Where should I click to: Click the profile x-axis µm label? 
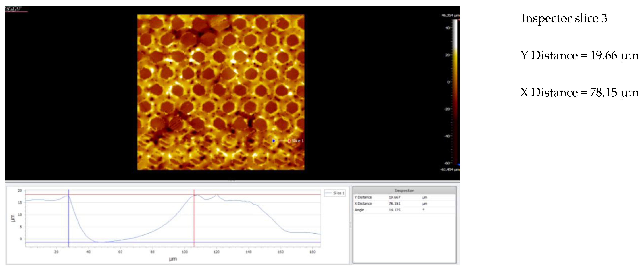173,259
